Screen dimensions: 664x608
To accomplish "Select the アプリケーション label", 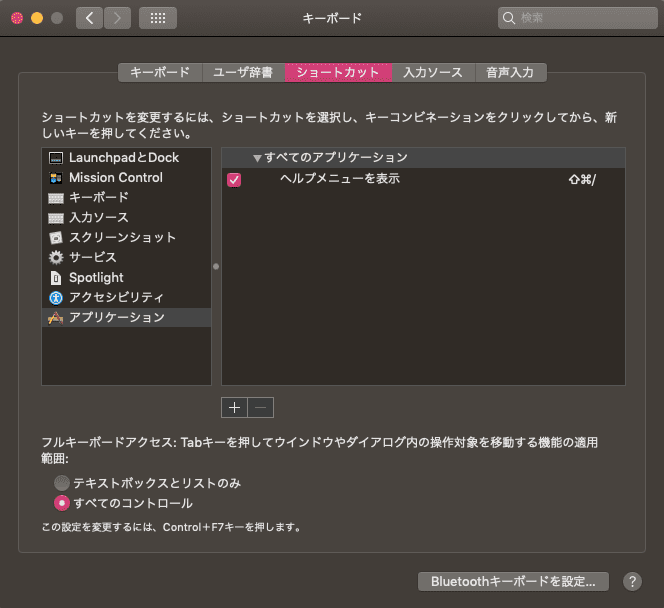I will pos(117,317).
